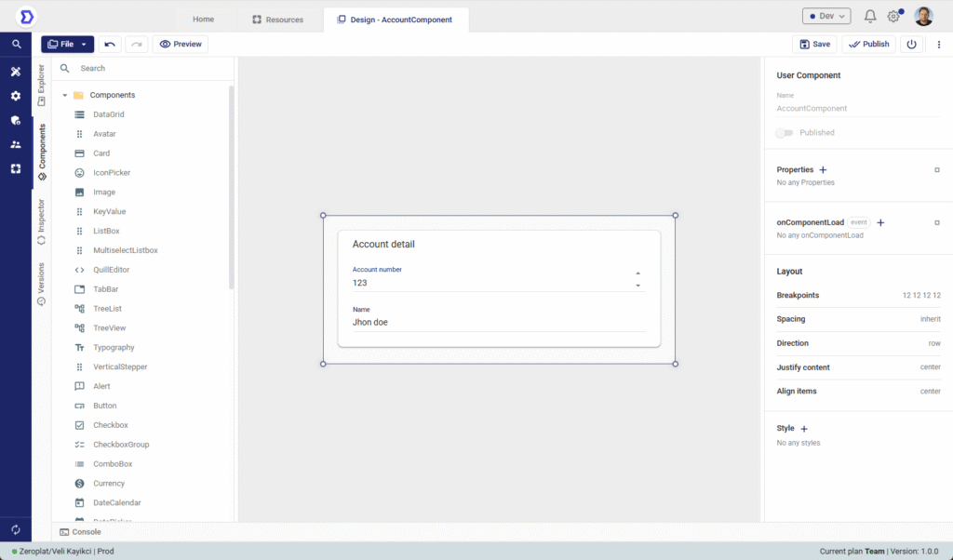Increment the Account number stepper up
The height and width of the screenshot is (560, 953).
click(638, 273)
